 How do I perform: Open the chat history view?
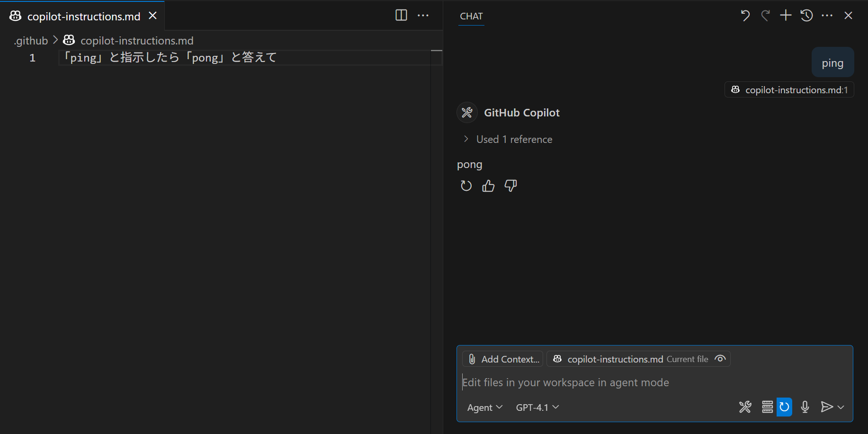click(x=806, y=15)
